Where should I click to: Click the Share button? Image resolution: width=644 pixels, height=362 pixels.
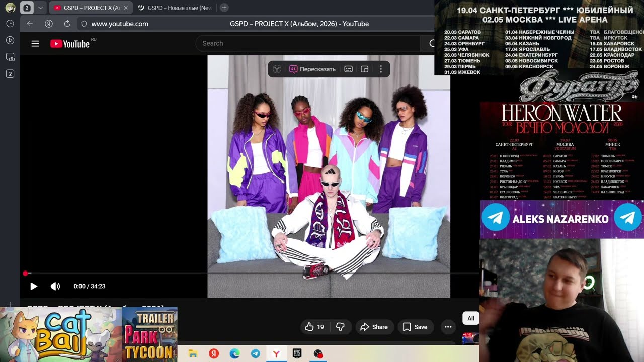(374, 327)
